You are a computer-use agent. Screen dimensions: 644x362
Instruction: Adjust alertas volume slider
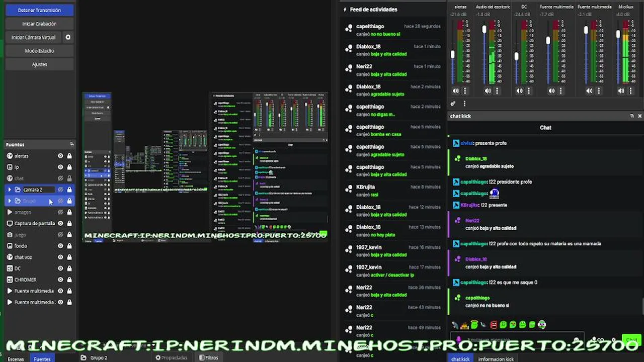pos(453,54)
